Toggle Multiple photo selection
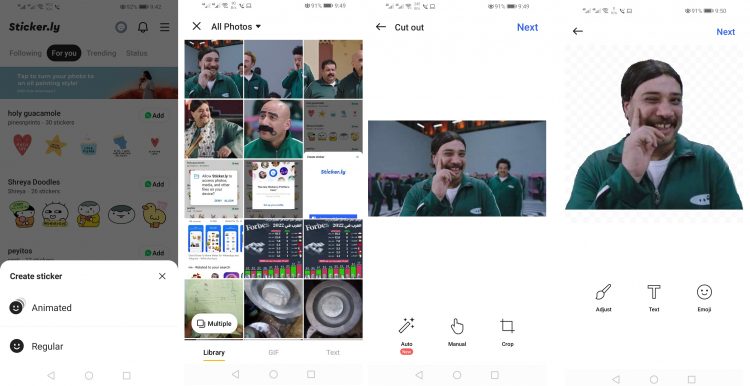 pos(214,324)
